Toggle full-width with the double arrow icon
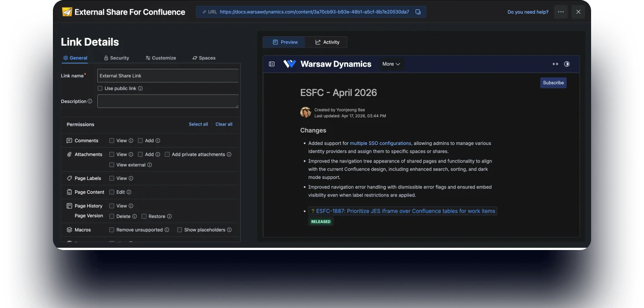Viewport: 644px width, 308px height. coord(555,64)
